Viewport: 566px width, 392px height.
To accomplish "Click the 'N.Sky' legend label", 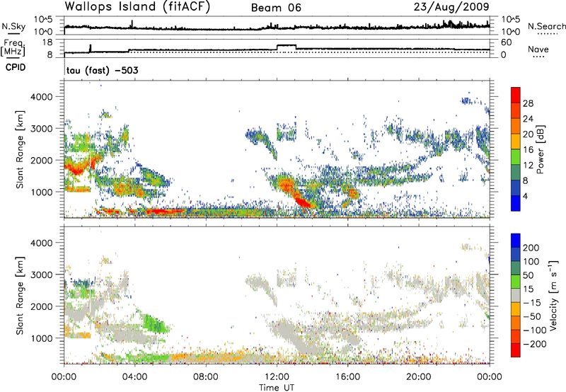I will coord(13,26).
